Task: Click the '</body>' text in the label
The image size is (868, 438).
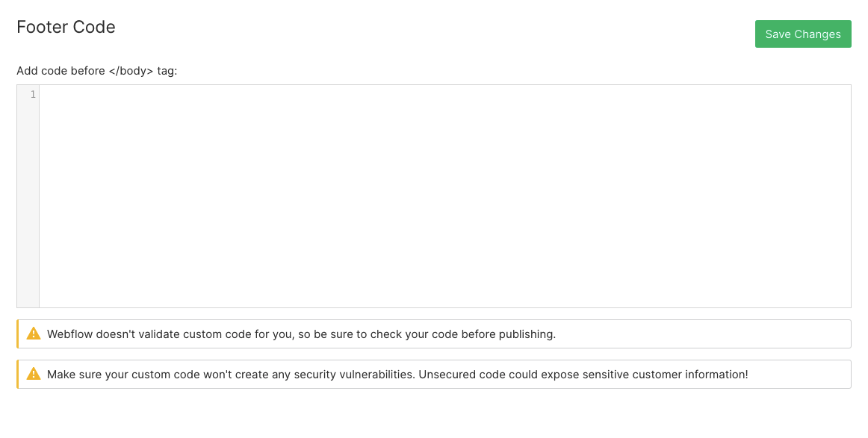Action: click(x=131, y=71)
